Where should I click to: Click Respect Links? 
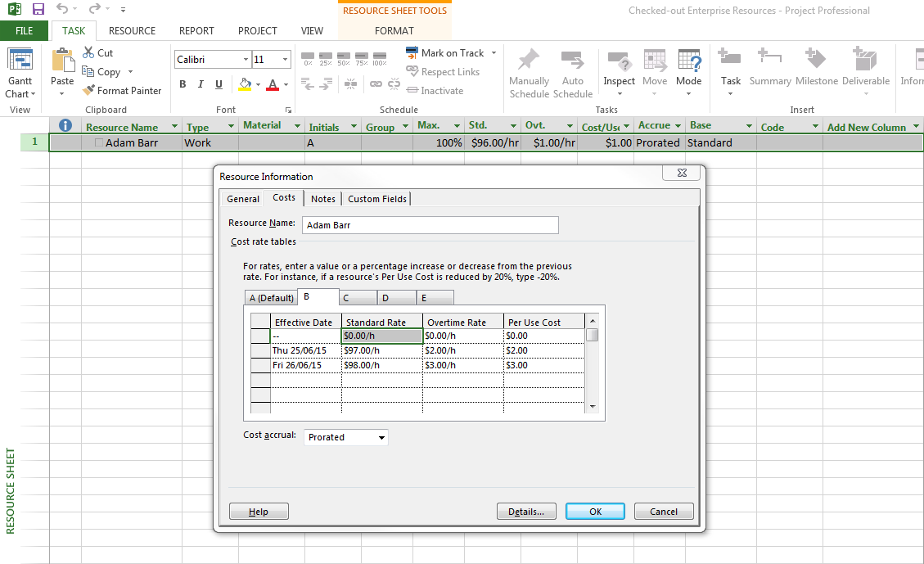[443, 71]
